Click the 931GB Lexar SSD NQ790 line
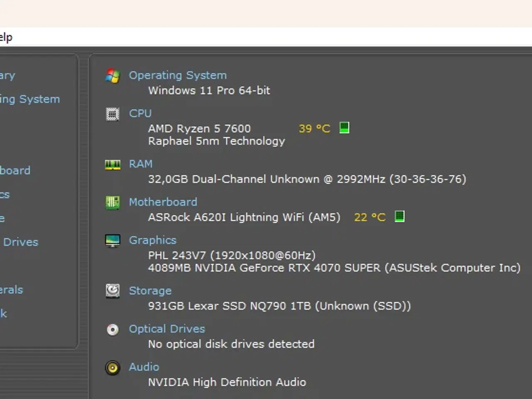532x399 pixels. click(x=279, y=306)
